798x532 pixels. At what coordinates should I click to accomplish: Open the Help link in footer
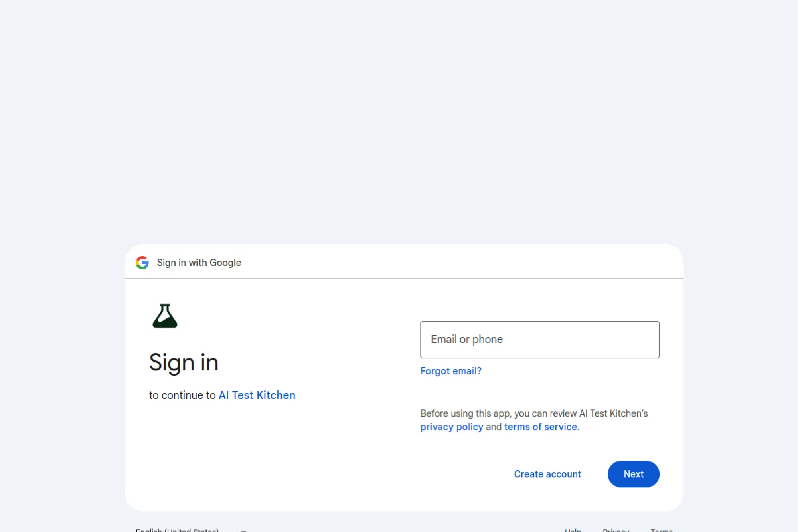click(572, 530)
